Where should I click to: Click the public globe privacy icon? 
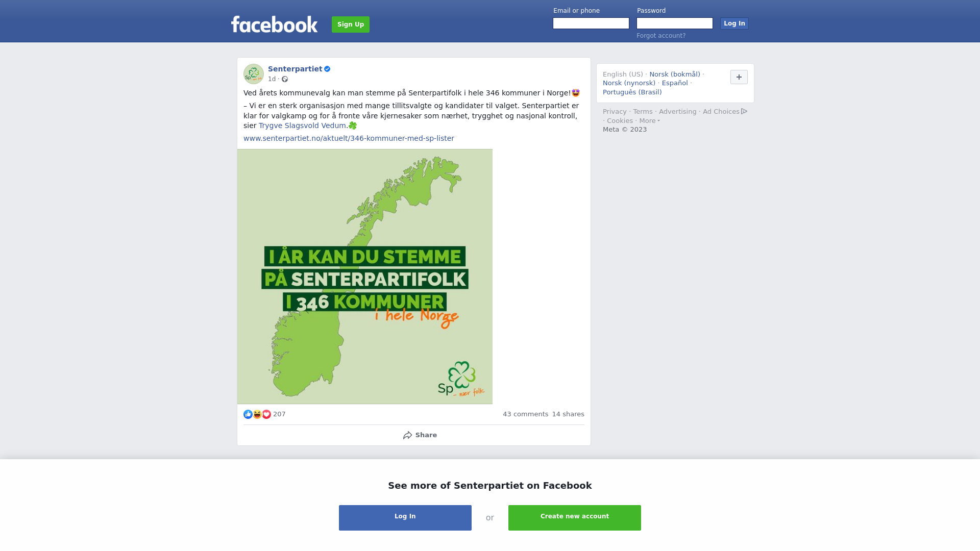pos(285,79)
